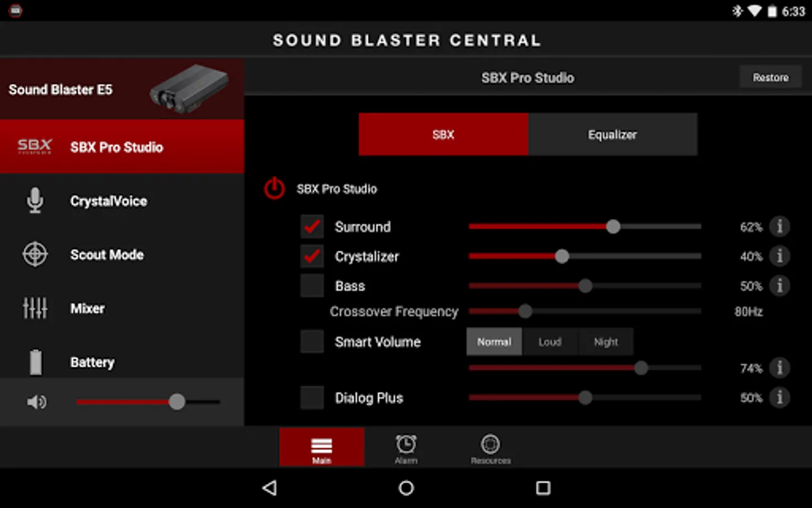Screen dimensions: 812x508
Task: Click the Sound Blaster E5 device label
Action: (60, 90)
